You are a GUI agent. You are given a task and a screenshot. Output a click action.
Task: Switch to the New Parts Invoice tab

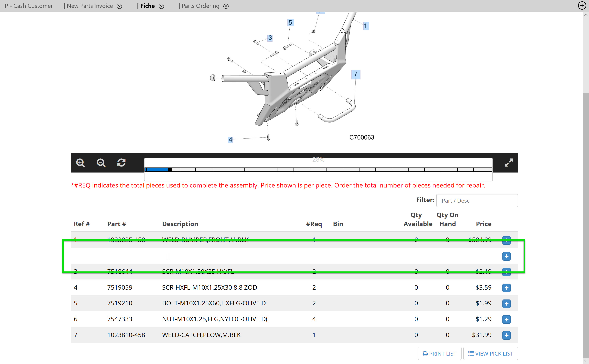point(90,6)
